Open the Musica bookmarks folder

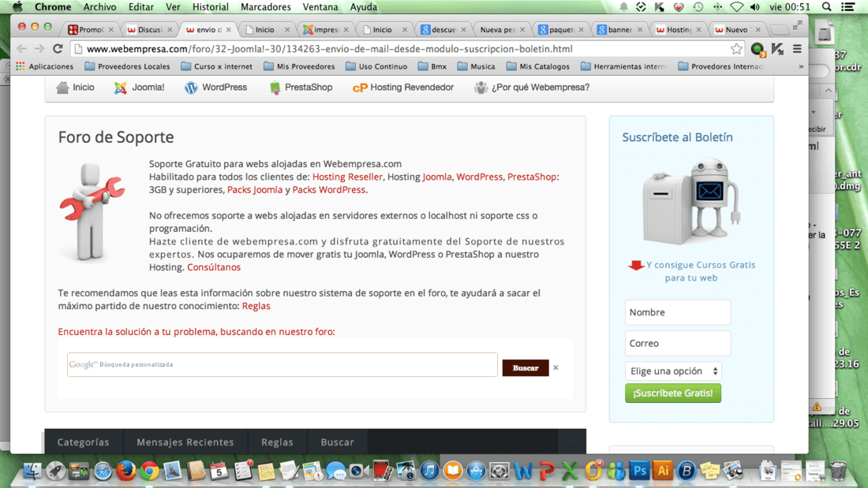[476, 66]
